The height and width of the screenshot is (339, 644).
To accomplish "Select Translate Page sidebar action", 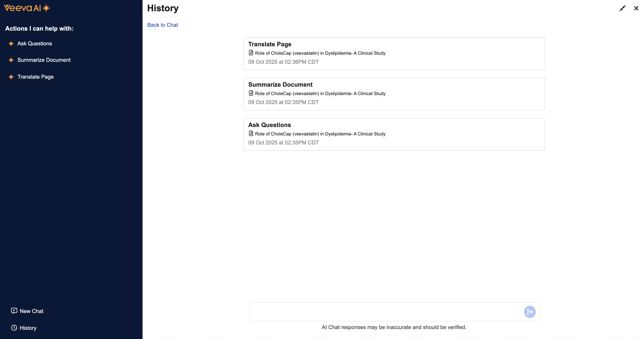I will pos(36,77).
